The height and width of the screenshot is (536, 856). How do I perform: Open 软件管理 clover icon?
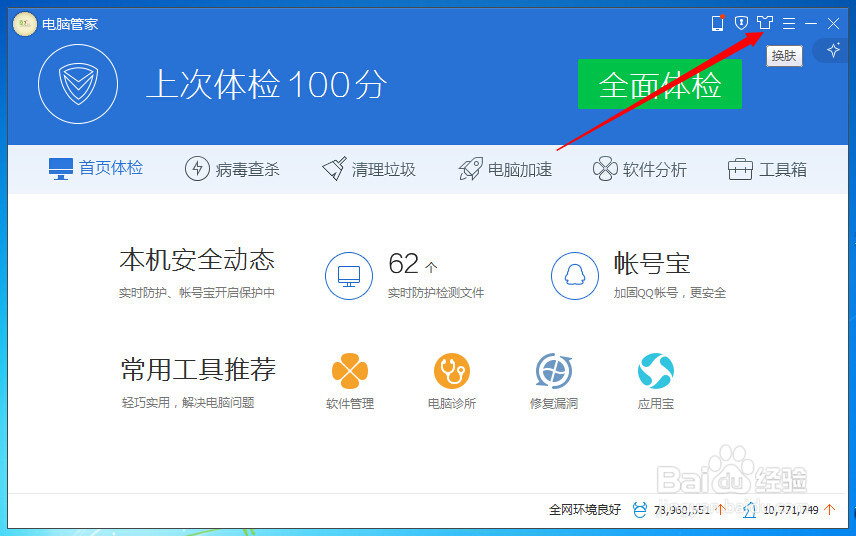(350, 371)
